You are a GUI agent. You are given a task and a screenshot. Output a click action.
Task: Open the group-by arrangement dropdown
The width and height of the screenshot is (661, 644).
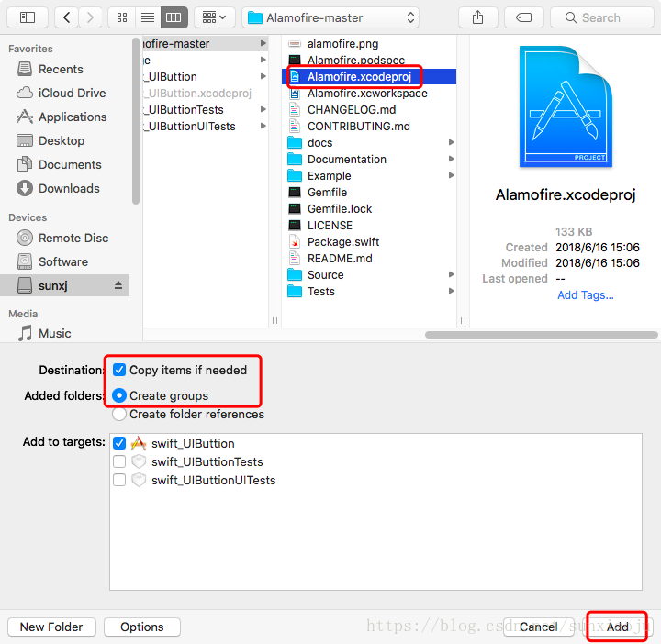pos(214,17)
